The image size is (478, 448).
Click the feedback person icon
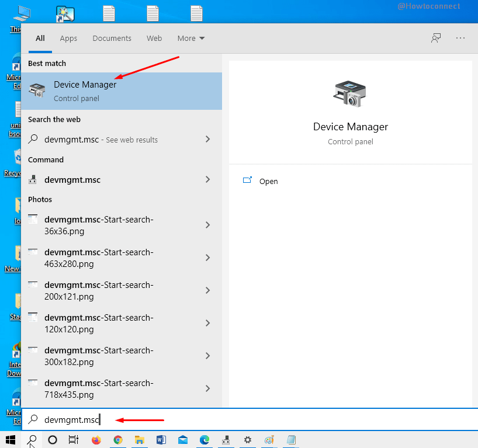(x=436, y=38)
